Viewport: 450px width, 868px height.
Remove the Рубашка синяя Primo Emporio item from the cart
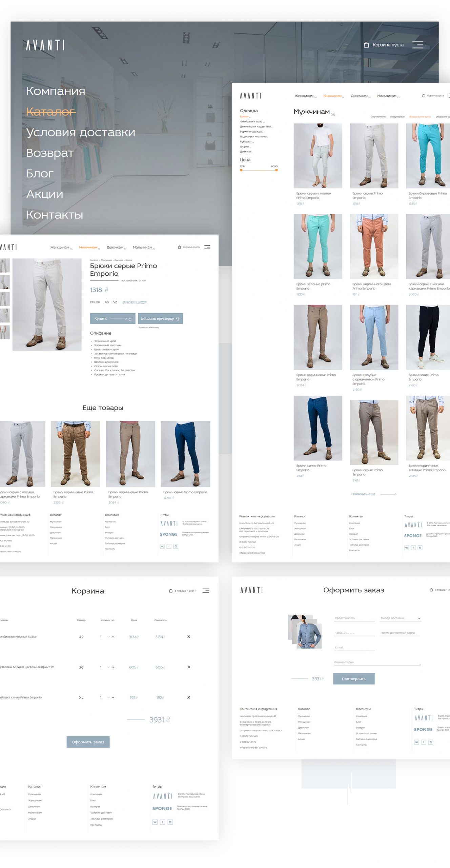coord(189,697)
